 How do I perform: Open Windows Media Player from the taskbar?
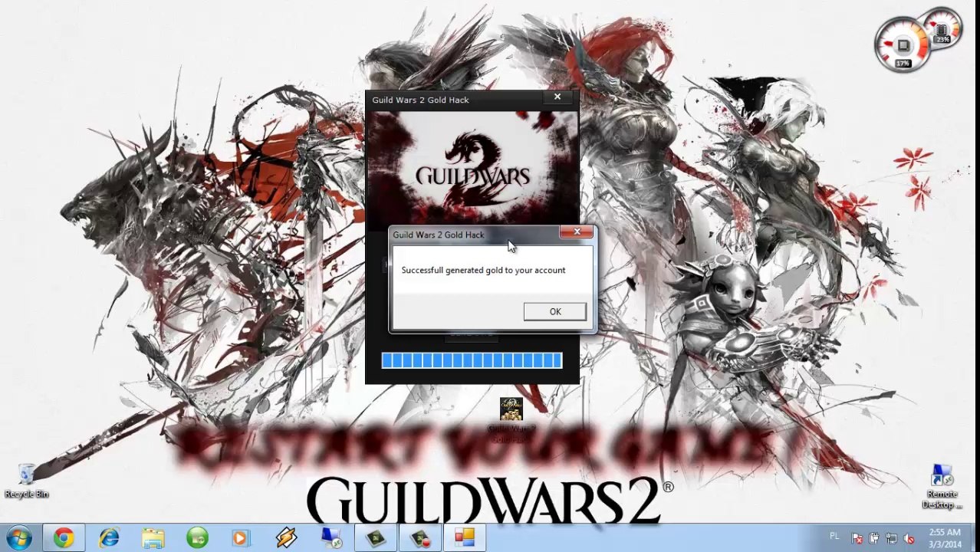[241, 537]
